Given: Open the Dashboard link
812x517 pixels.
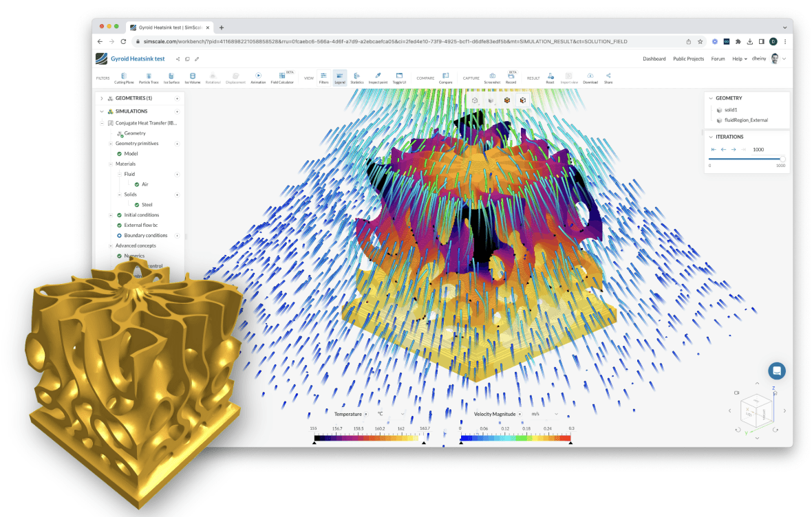Looking at the screenshot, I should pos(654,59).
